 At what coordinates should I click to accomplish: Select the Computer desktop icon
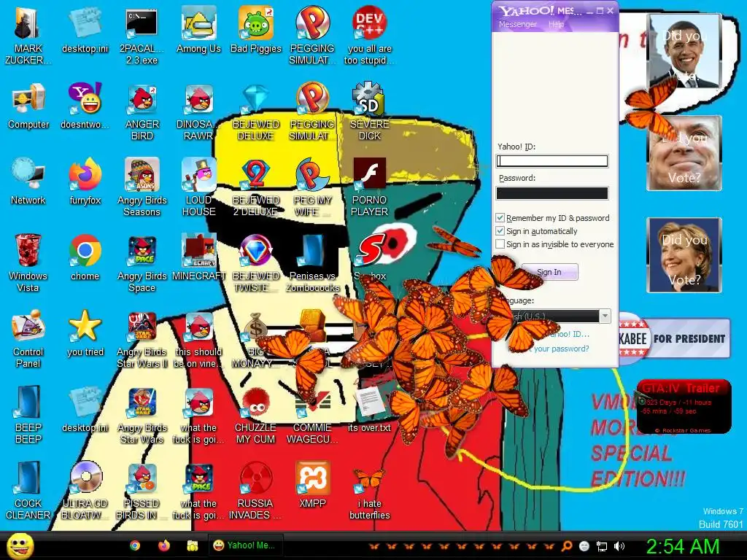(x=28, y=106)
